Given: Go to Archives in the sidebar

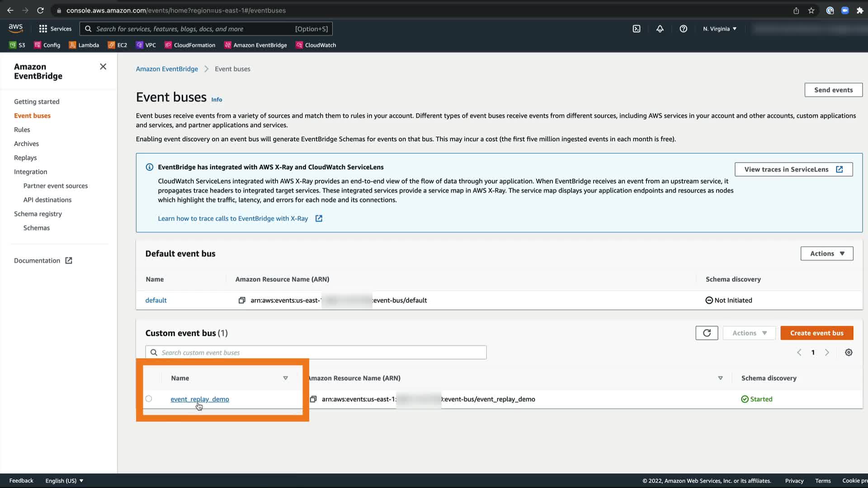Looking at the screenshot, I should [x=26, y=144].
